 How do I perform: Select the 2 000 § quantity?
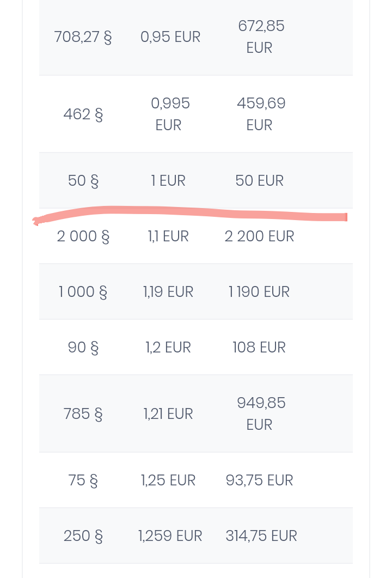click(83, 236)
